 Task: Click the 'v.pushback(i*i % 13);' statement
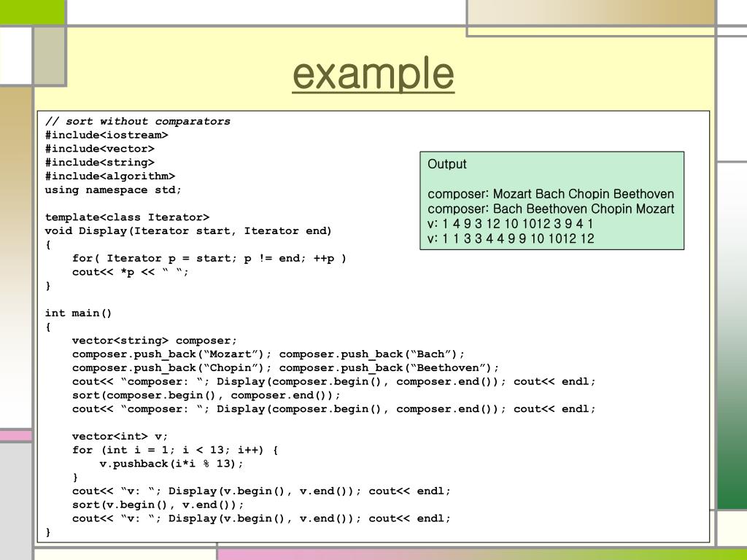pyautogui.click(x=171, y=464)
